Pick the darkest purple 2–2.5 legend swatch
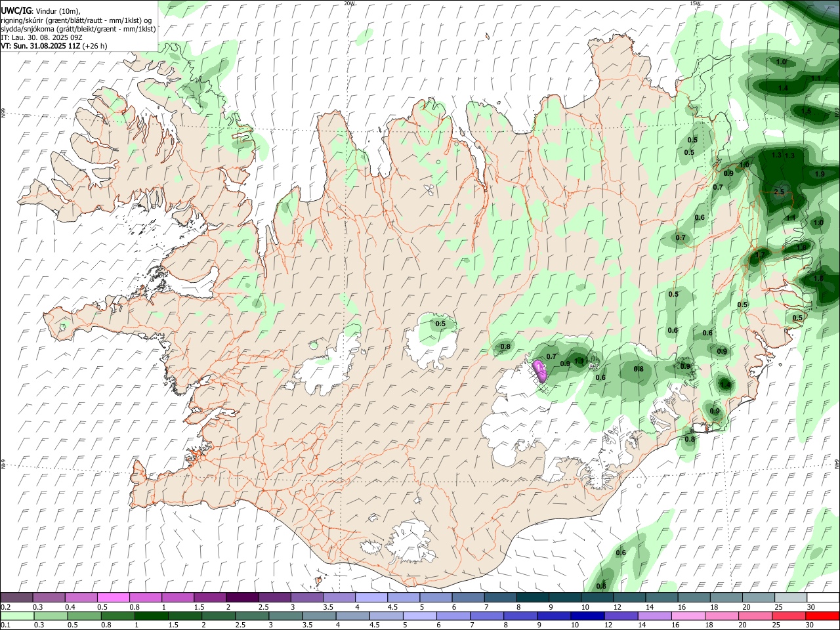 point(241,598)
